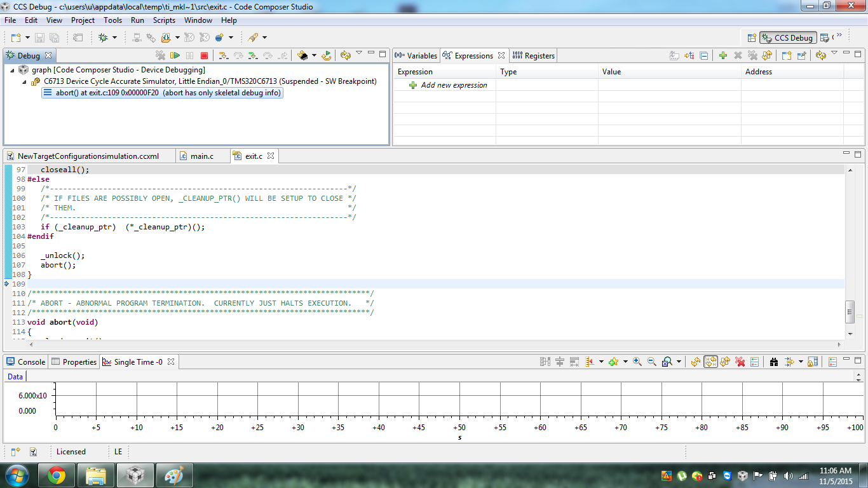Image resolution: width=868 pixels, height=488 pixels.
Task: Collapse the C6713 Device Simulator tree node
Action: click(x=25, y=81)
